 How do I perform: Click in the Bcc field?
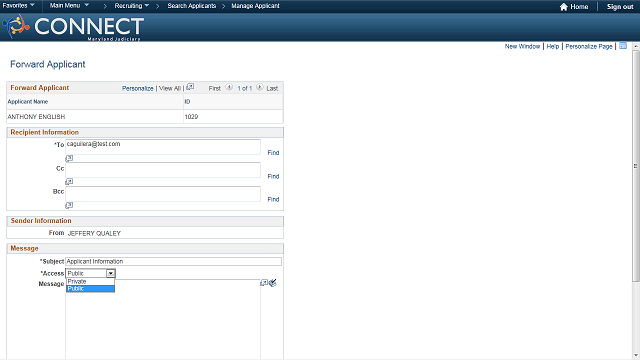click(x=163, y=194)
